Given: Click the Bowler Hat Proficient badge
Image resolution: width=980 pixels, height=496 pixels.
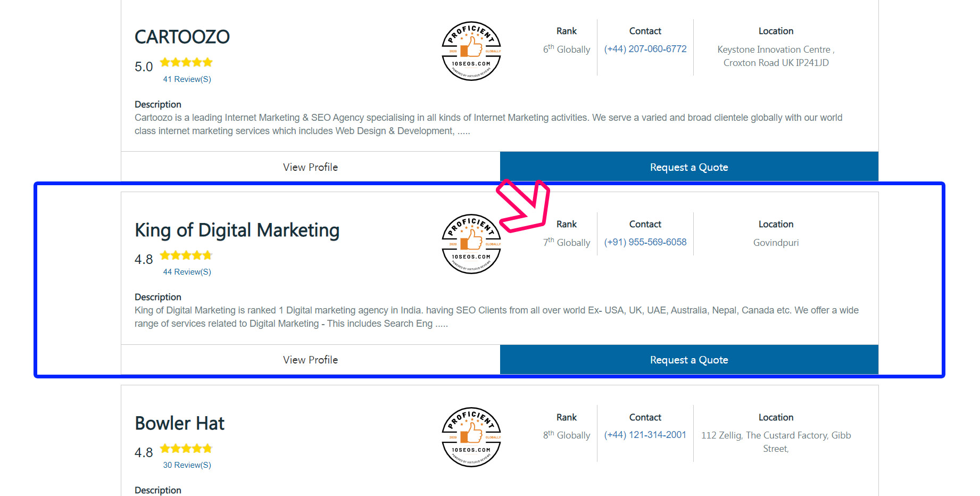Looking at the screenshot, I should click(471, 437).
